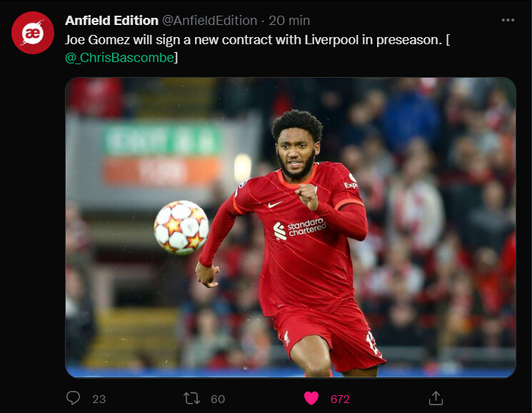Unlike the tweet via pink heart icon
The width and height of the screenshot is (532, 413).
point(311,398)
